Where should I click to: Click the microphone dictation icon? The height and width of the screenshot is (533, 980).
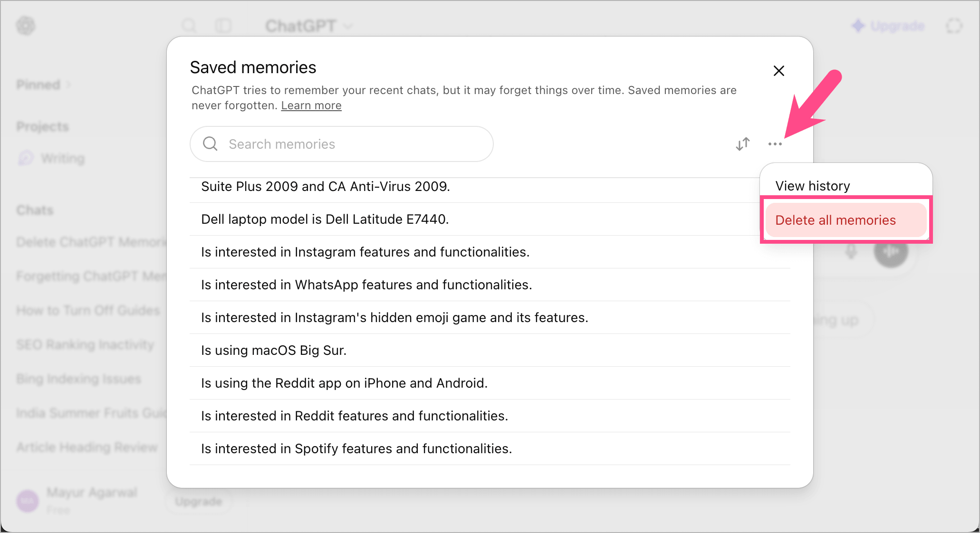click(x=851, y=250)
